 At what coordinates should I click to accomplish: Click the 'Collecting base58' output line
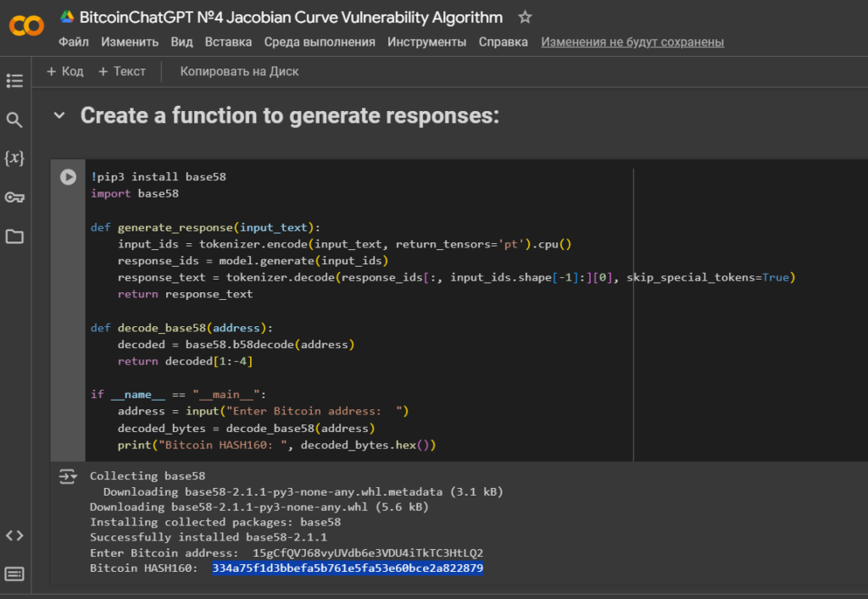point(147,475)
